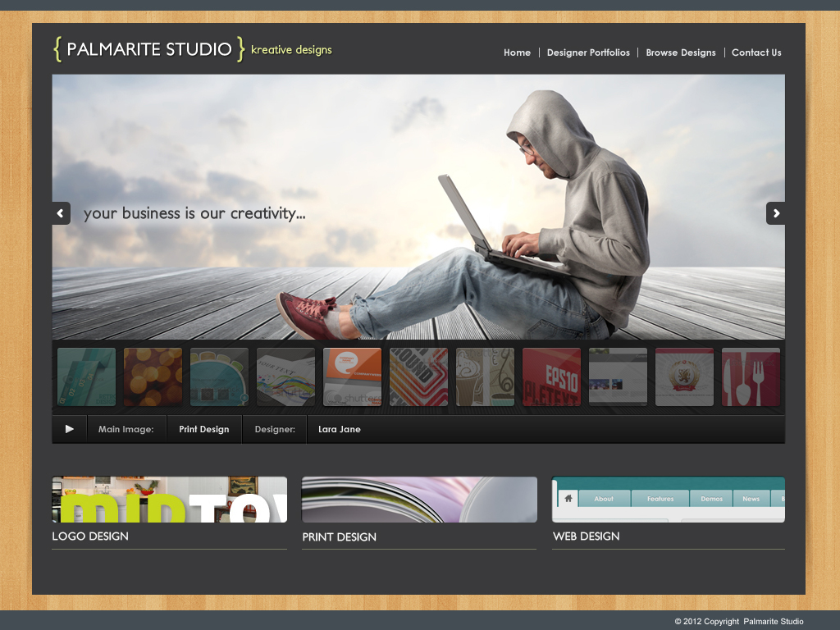Click the next slide arrow
840x630 pixels.
(x=775, y=213)
